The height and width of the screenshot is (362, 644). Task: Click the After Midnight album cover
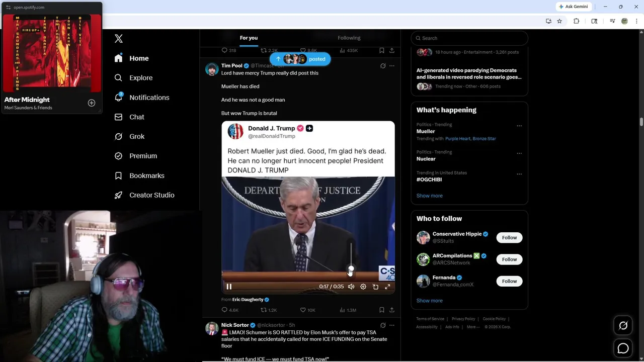coord(52,53)
